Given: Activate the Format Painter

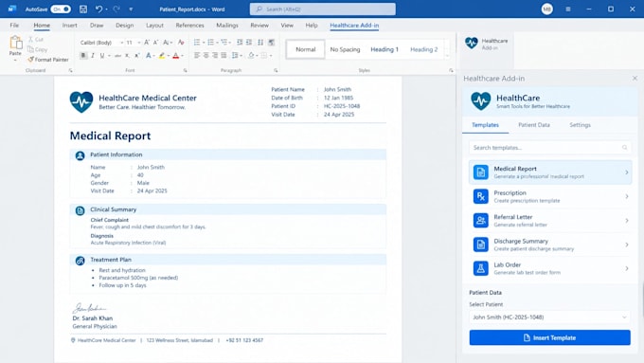Looking at the screenshot, I should click(48, 60).
